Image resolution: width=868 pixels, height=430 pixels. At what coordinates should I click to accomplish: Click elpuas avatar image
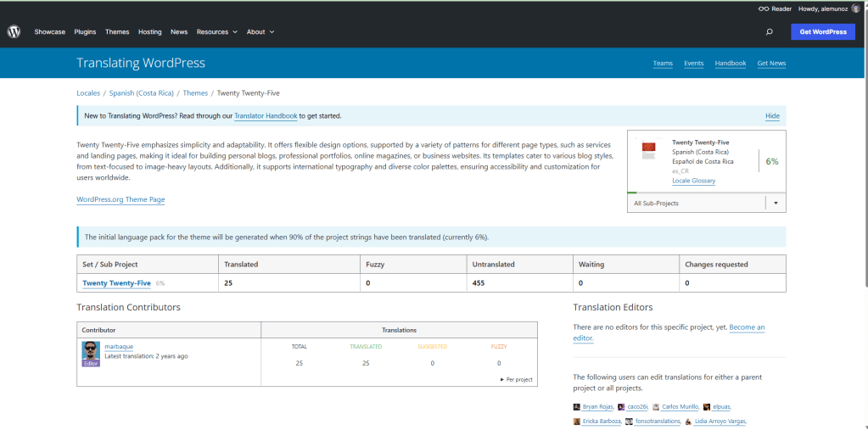[707, 407]
